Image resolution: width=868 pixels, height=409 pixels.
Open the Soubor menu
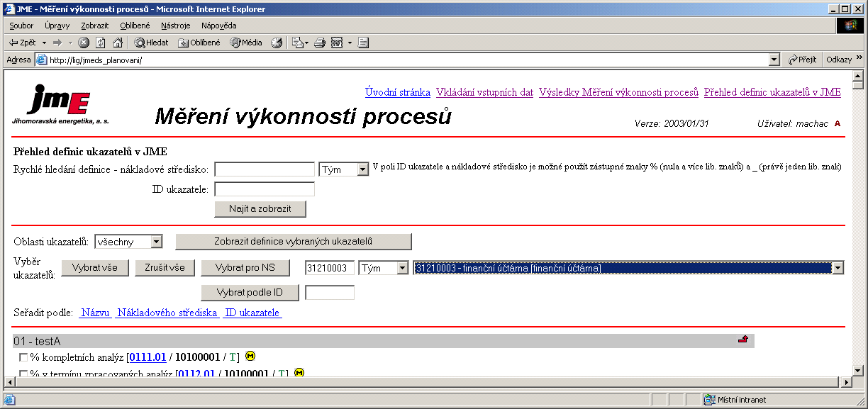click(x=21, y=26)
